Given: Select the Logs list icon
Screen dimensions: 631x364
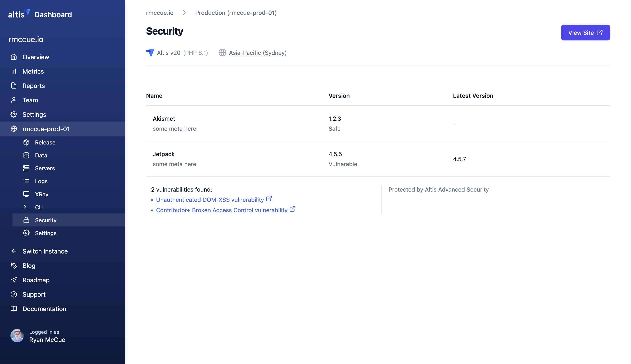Looking at the screenshot, I should pos(27,181).
